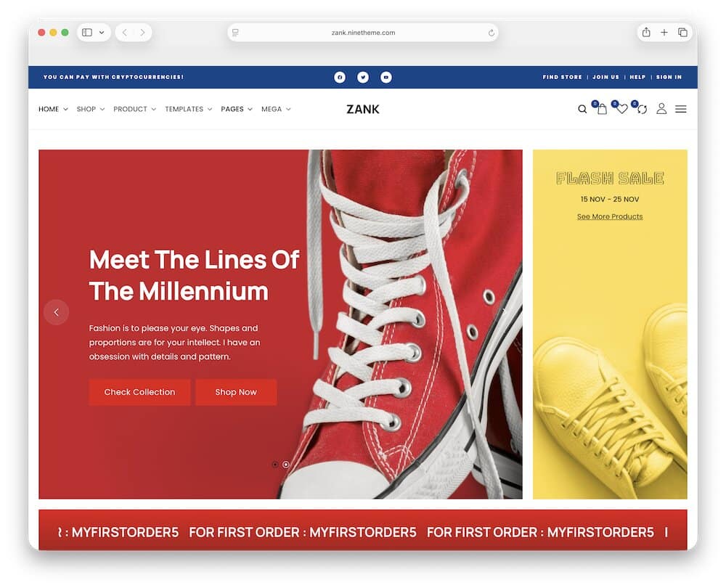Show tab overview icon in browser
The width and height of the screenshot is (726, 588).
coord(682,33)
